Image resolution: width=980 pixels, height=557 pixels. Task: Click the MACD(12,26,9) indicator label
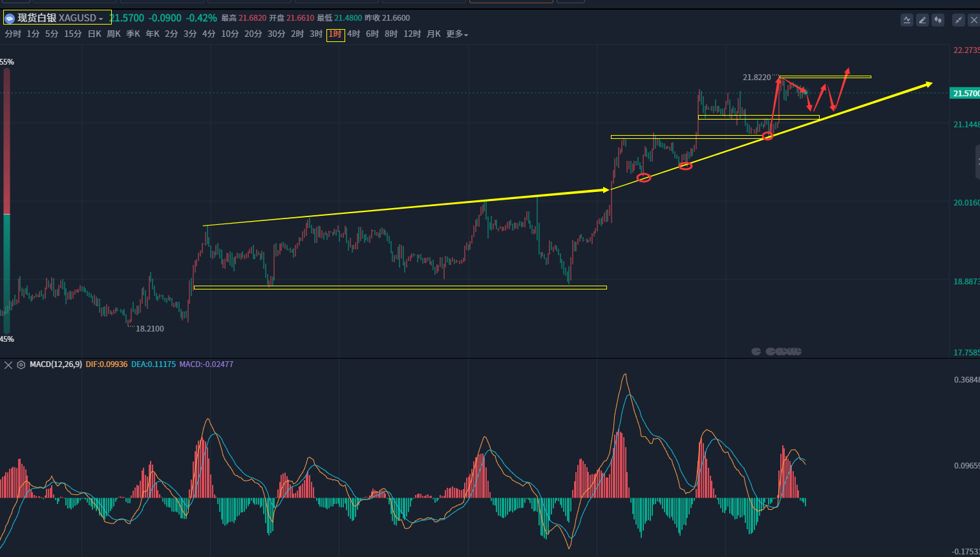click(56, 364)
